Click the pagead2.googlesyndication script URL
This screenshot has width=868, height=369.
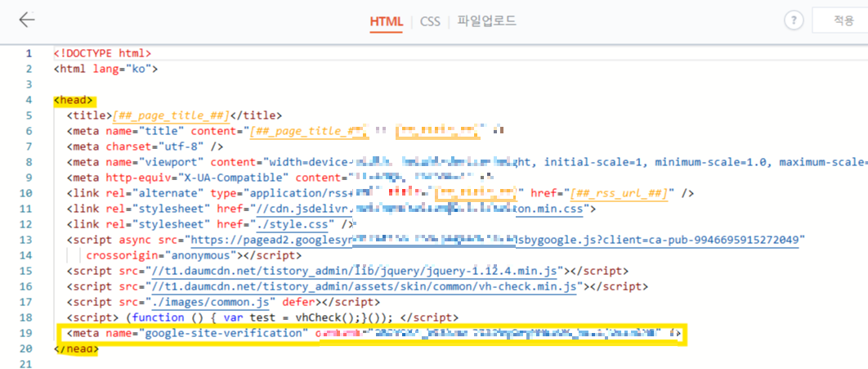[x=496, y=240]
